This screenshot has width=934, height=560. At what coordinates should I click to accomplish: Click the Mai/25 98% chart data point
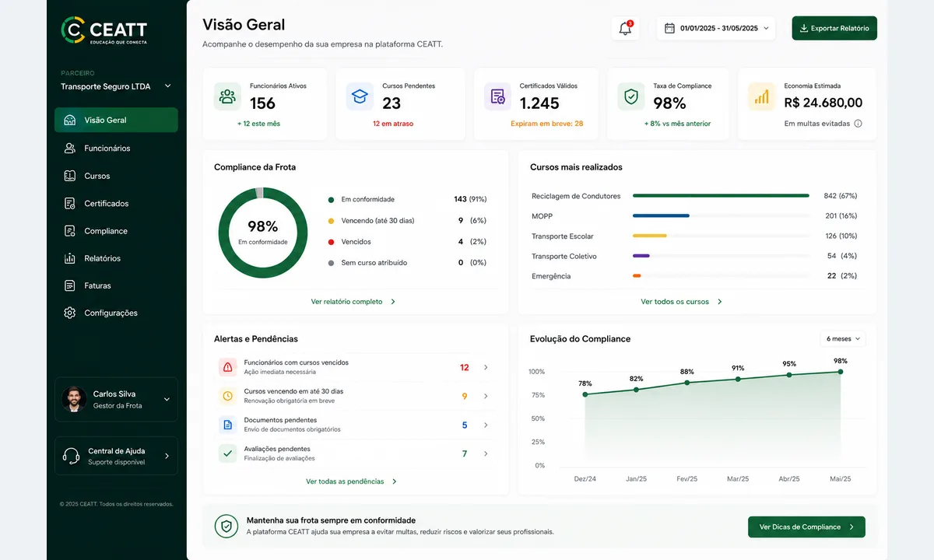[x=841, y=372]
